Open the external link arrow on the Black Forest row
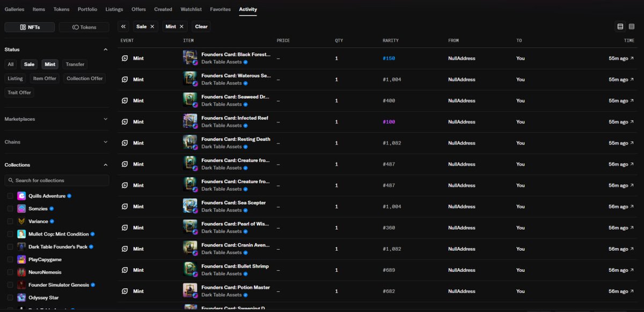The width and height of the screenshot is (644, 312). click(632, 58)
